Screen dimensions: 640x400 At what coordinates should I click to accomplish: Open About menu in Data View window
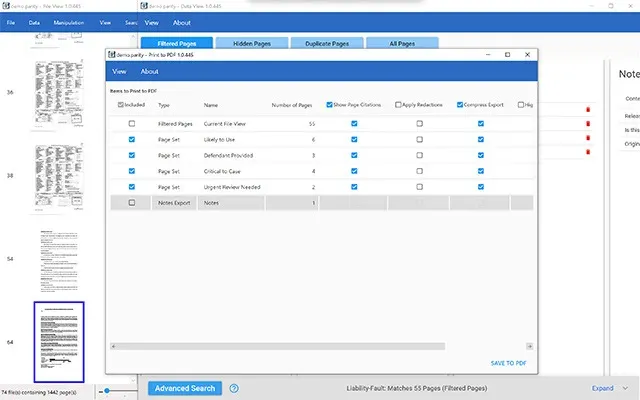(182, 23)
